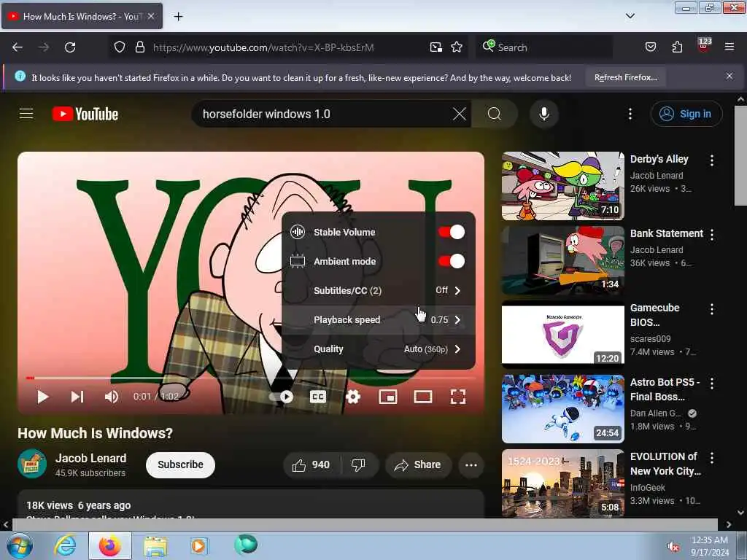Image resolution: width=747 pixels, height=560 pixels.
Task: Go back with Firefox back arrow
Action: (18, 47)
